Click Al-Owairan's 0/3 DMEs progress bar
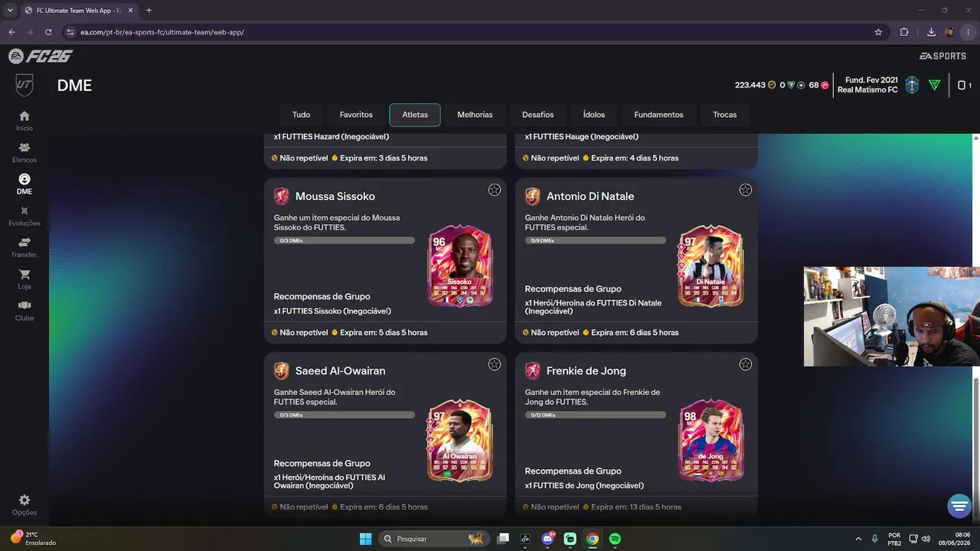 (x=345, y=415)
